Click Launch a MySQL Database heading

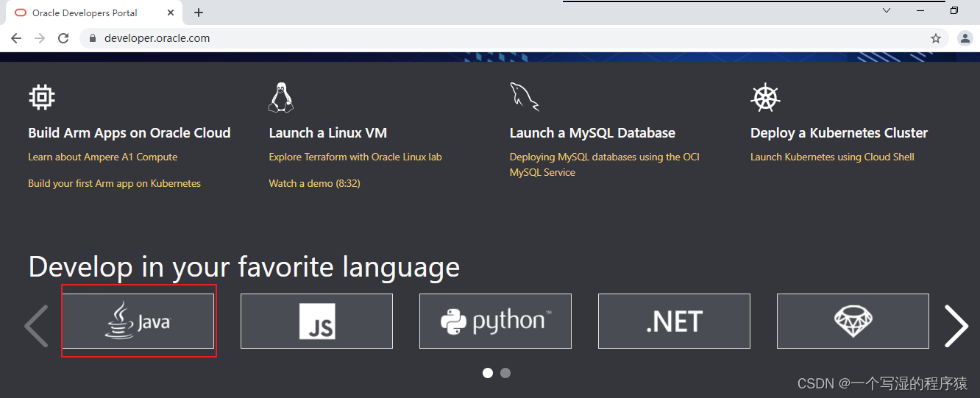coord(592,133)
